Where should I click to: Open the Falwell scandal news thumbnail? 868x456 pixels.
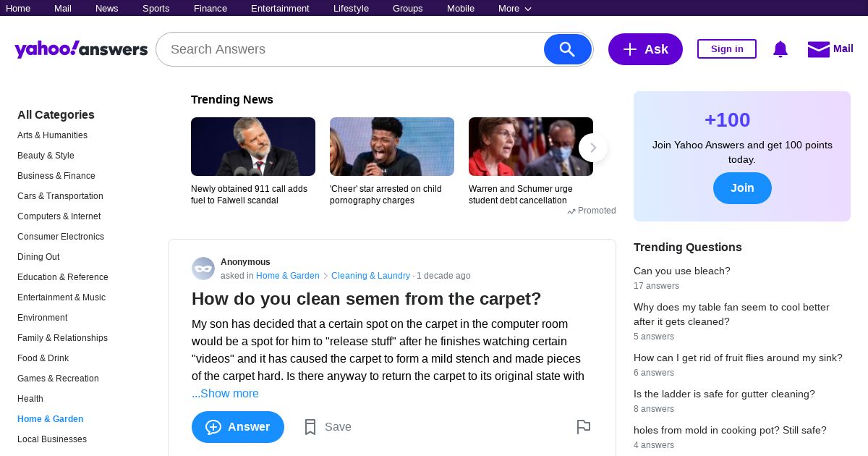click(253, 146)
